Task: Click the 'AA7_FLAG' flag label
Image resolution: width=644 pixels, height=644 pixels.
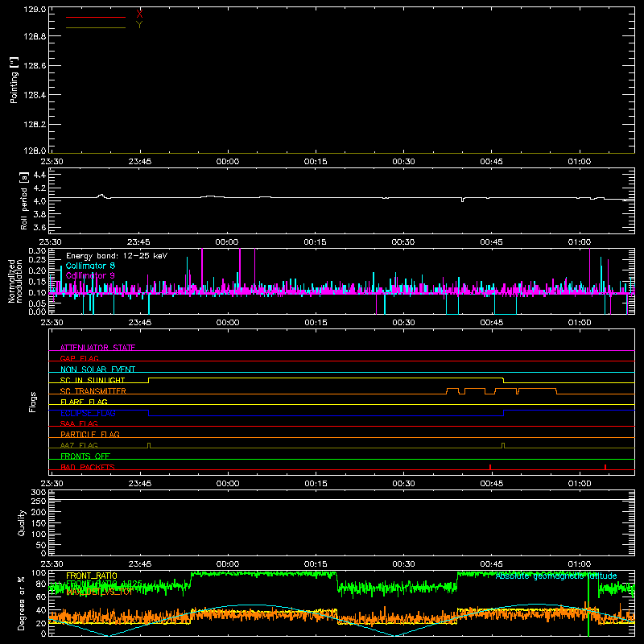Action: click(x=79, y=445)
